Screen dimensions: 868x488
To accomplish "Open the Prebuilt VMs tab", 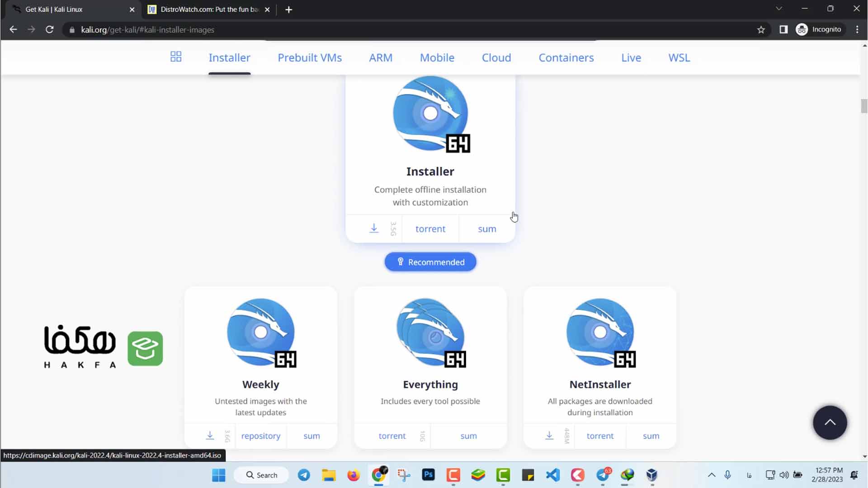I will point(310,58).
